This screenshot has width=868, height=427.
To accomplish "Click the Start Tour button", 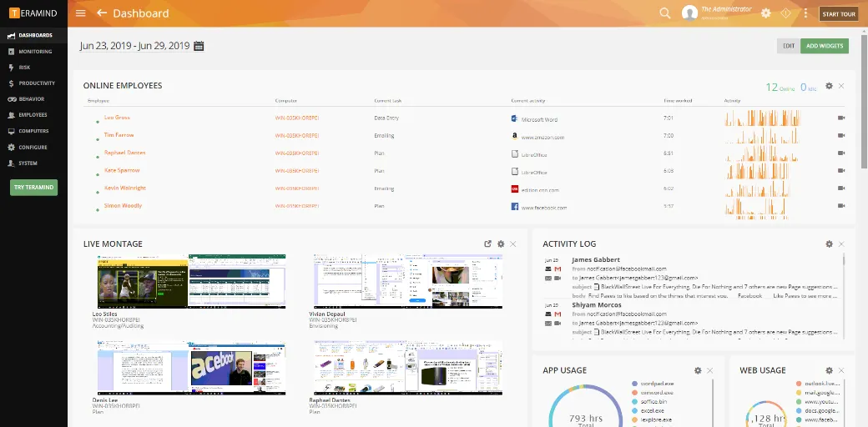I will tap(839, 14).
